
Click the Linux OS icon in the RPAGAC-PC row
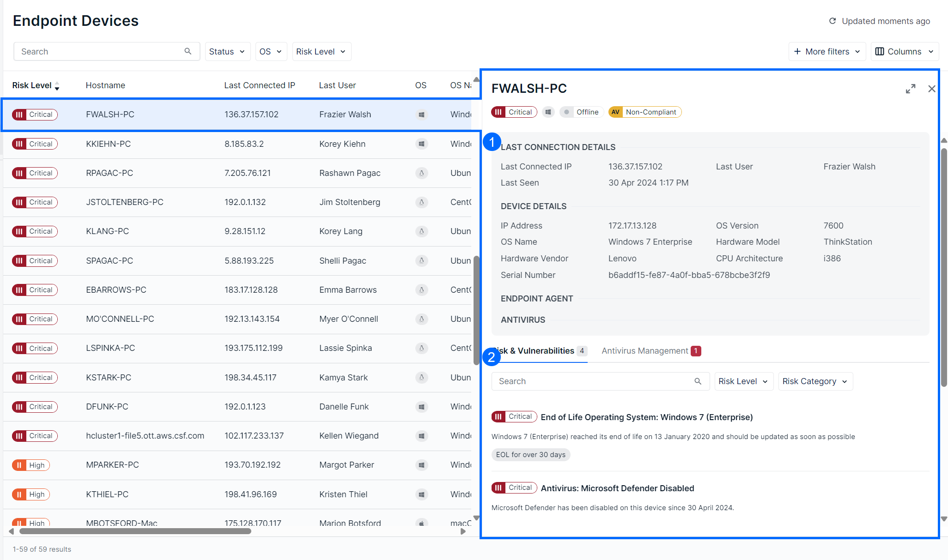421,173
